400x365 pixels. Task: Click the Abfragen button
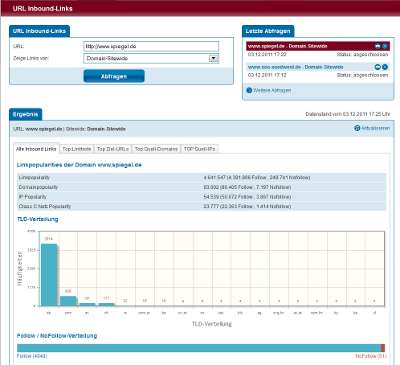tap(114, 76)
